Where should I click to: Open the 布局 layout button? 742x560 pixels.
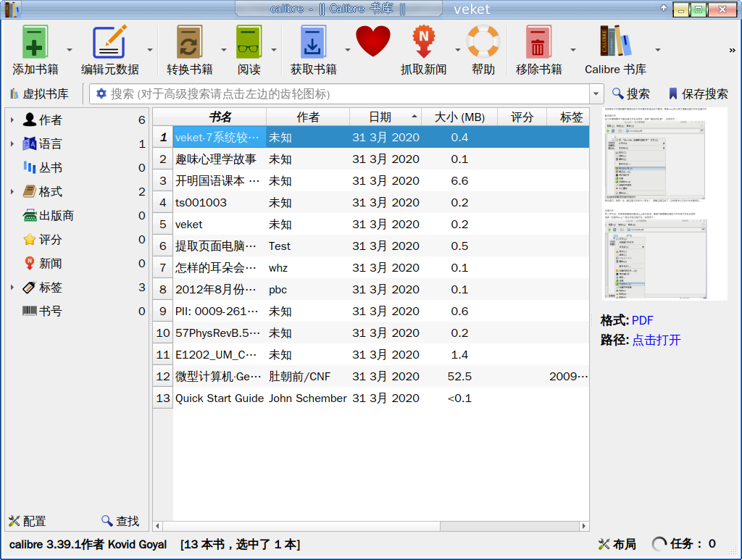coord(617,544)
